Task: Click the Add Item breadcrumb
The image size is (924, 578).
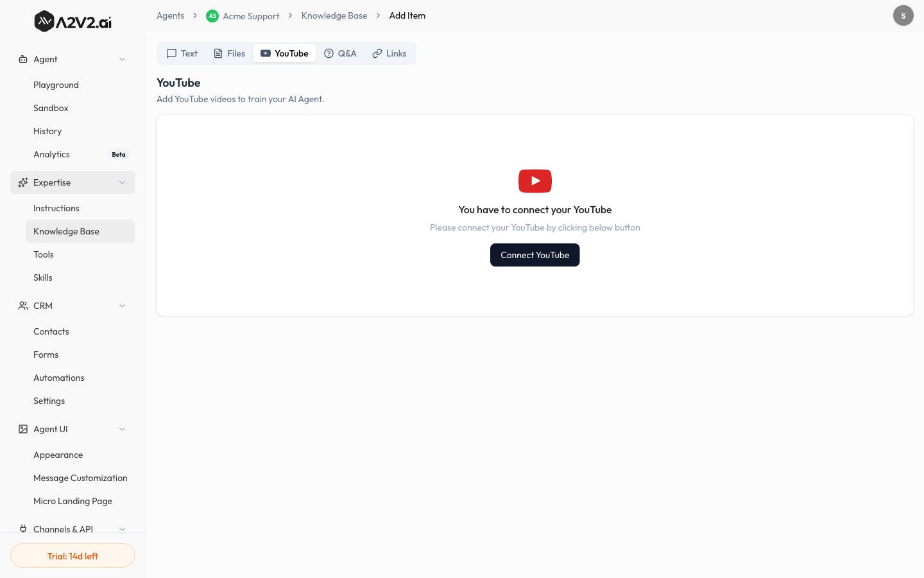Action: pos(407,15)
